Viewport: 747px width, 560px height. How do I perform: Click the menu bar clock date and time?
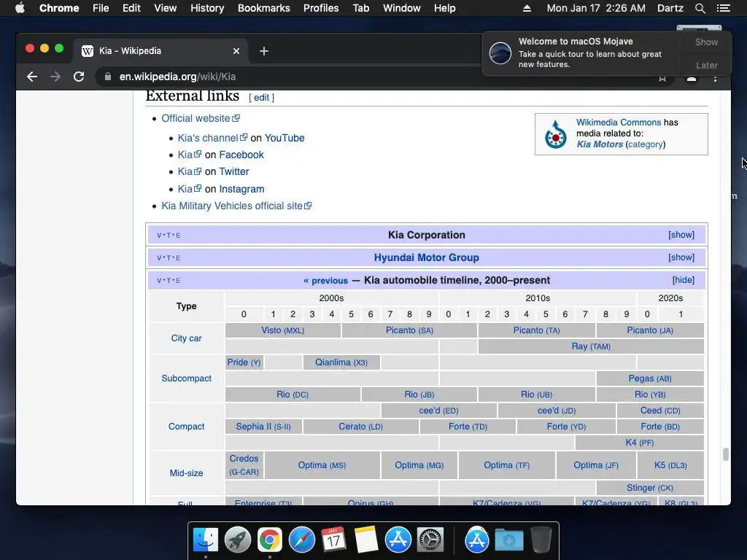click(596, 8)
